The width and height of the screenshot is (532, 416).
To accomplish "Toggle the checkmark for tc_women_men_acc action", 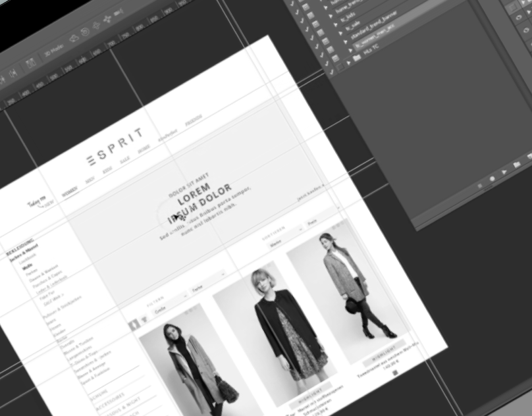I will point(327,63).
